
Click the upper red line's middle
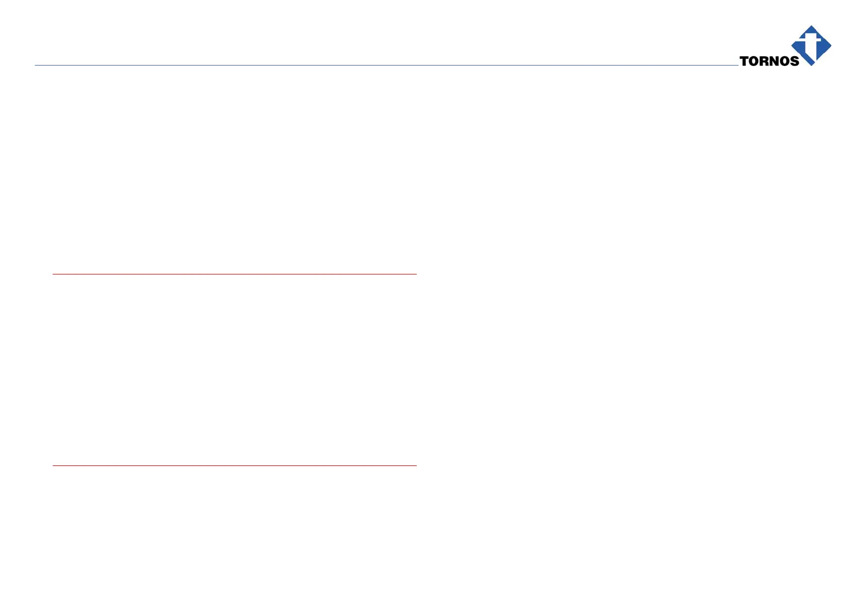pos(235,274)
